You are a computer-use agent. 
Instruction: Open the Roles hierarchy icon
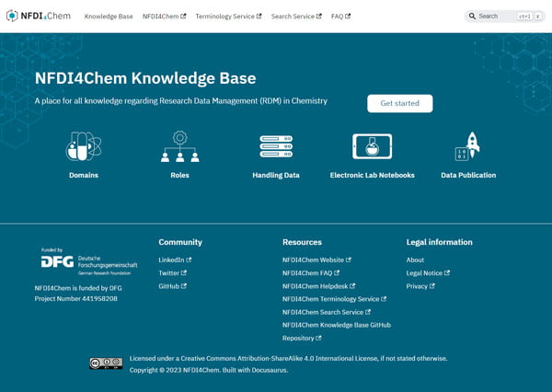(180, 146)
